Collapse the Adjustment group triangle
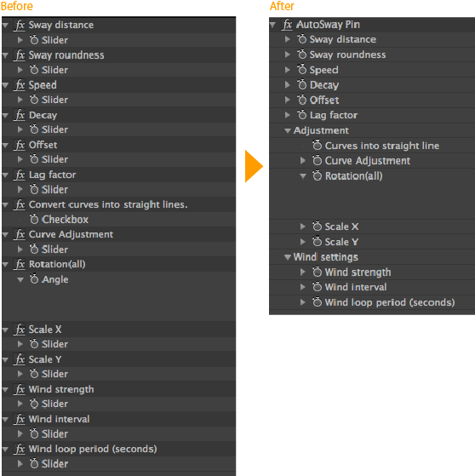 point(288,131)
